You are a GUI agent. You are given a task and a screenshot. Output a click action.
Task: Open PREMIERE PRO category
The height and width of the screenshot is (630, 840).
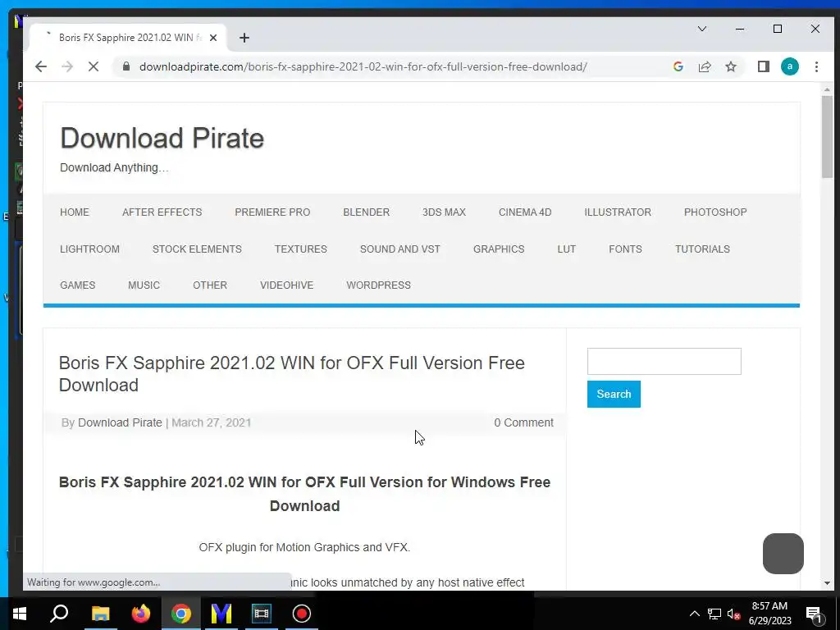point(272,212)
